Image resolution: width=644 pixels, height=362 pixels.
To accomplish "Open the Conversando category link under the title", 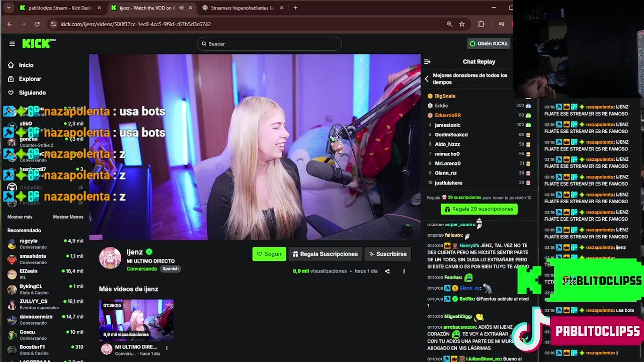I will pyautogui.click(x=142, y=269).
